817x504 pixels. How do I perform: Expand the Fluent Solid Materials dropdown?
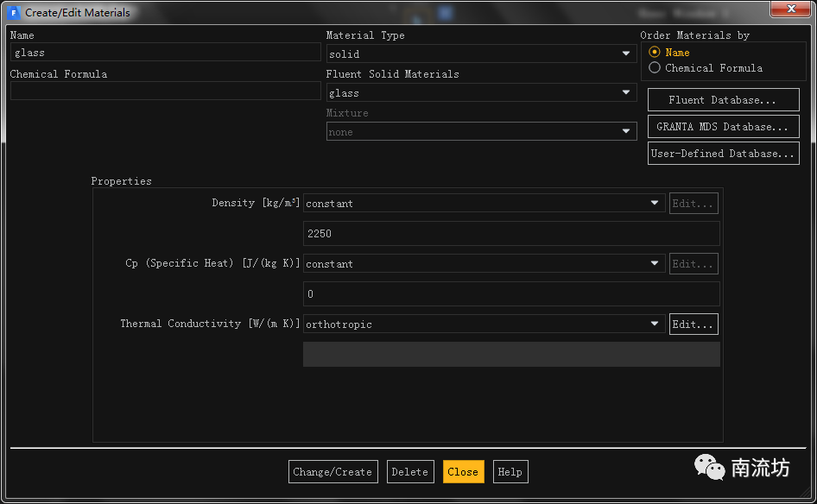pos(481,92)
